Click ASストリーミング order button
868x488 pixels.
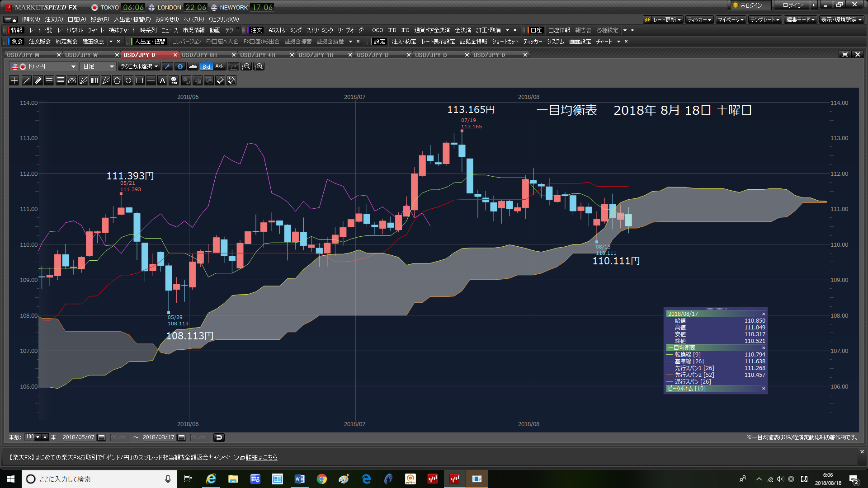point(285,30)
